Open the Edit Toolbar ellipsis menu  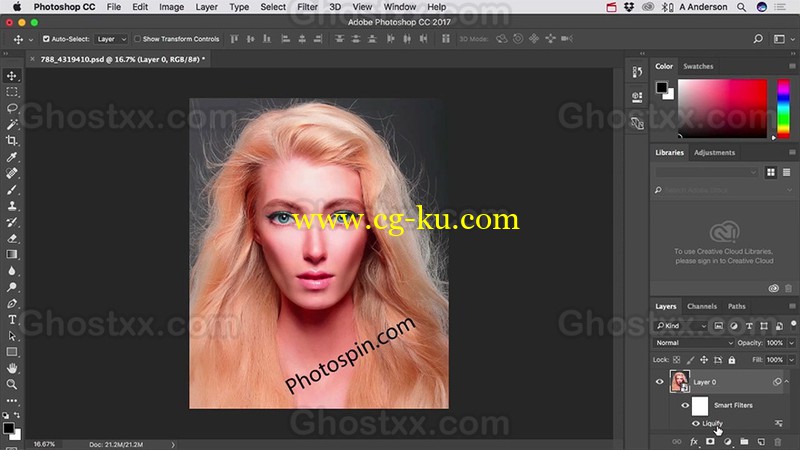click(x=12, y=401)
